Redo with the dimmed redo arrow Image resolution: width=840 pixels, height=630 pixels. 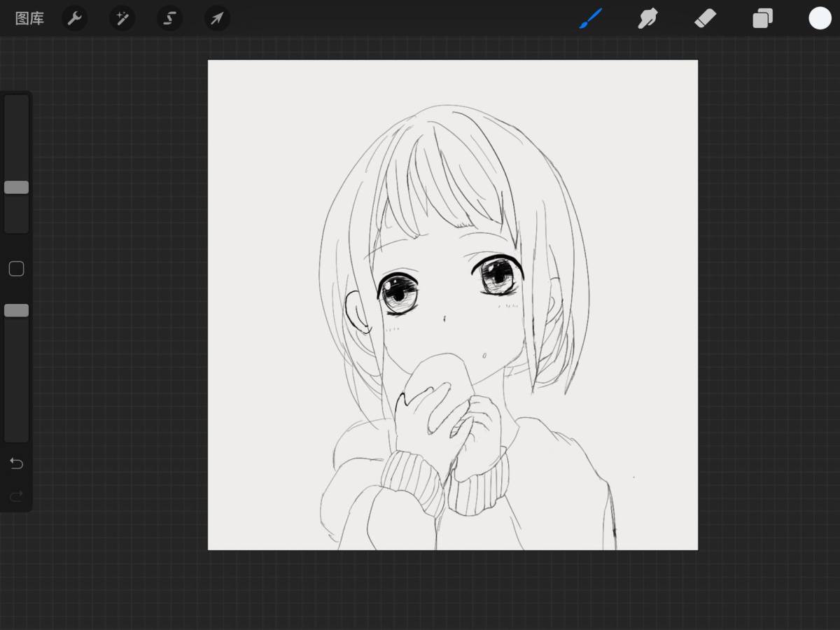(16, 496)
